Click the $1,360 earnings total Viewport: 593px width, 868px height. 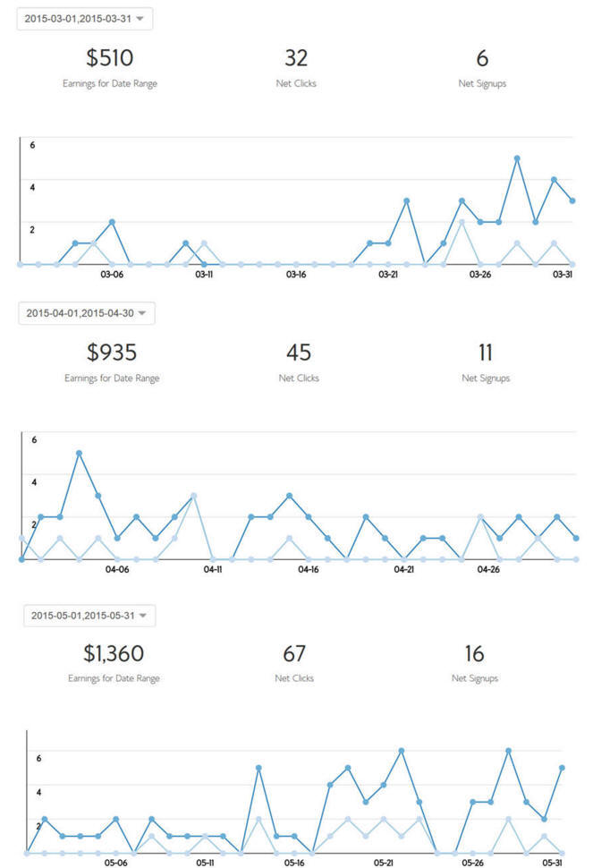114,654
